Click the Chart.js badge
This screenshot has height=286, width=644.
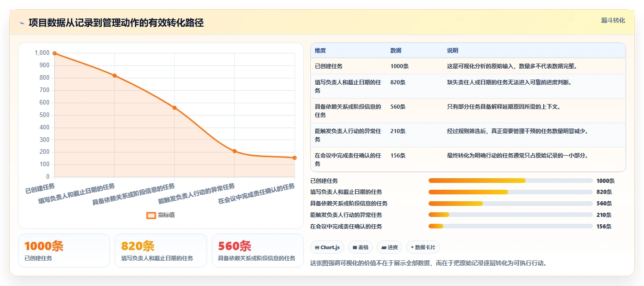click(x=327, y=247)
